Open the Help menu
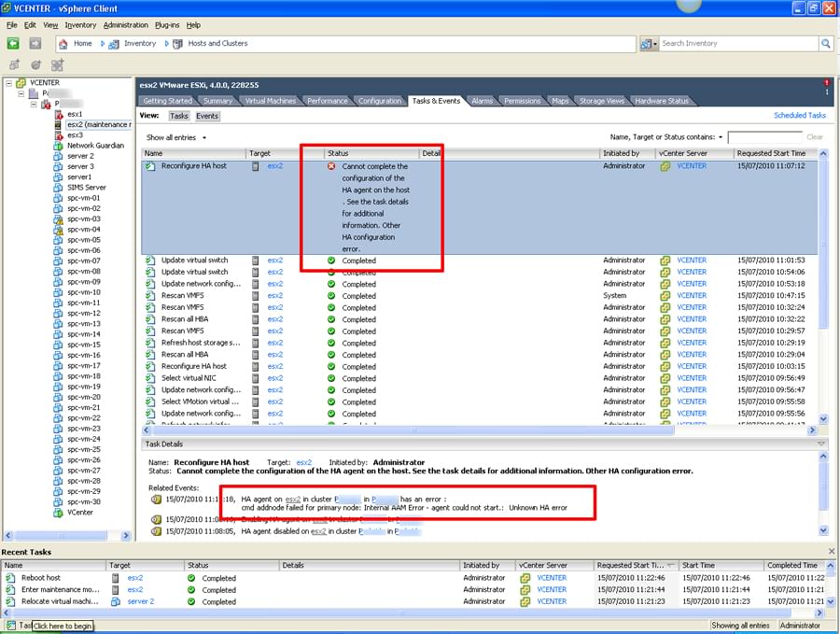Screen dimensions: 840x634 [193, 25]
